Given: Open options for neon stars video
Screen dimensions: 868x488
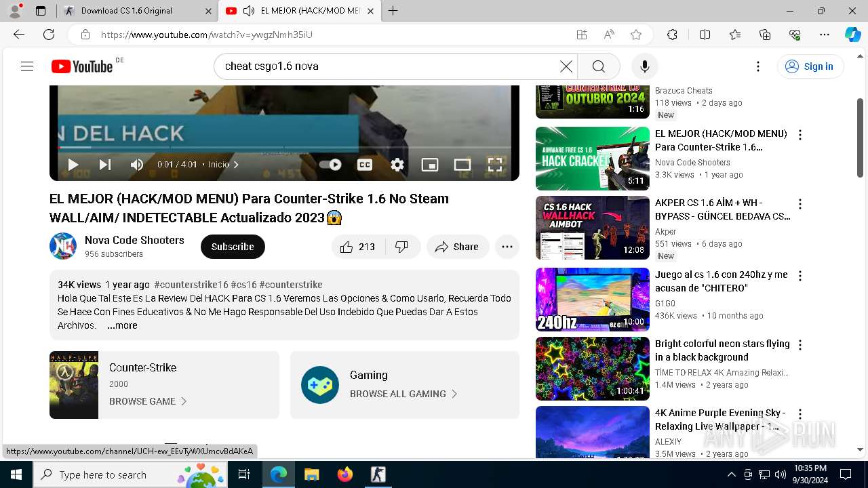Looking at the screenshot, I should 800,345.
